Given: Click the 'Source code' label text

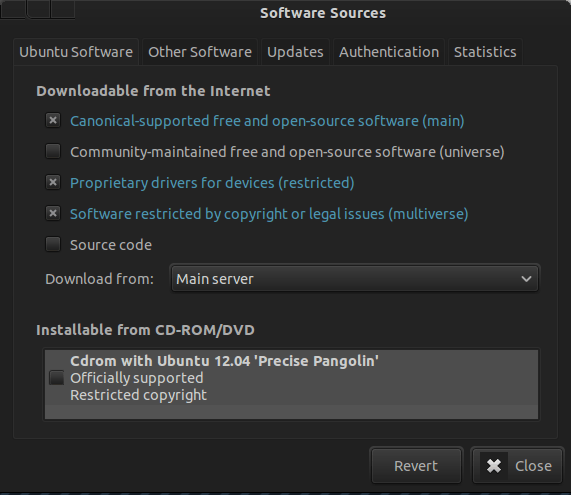Looking at the screenshot, I should pos(111,245).
